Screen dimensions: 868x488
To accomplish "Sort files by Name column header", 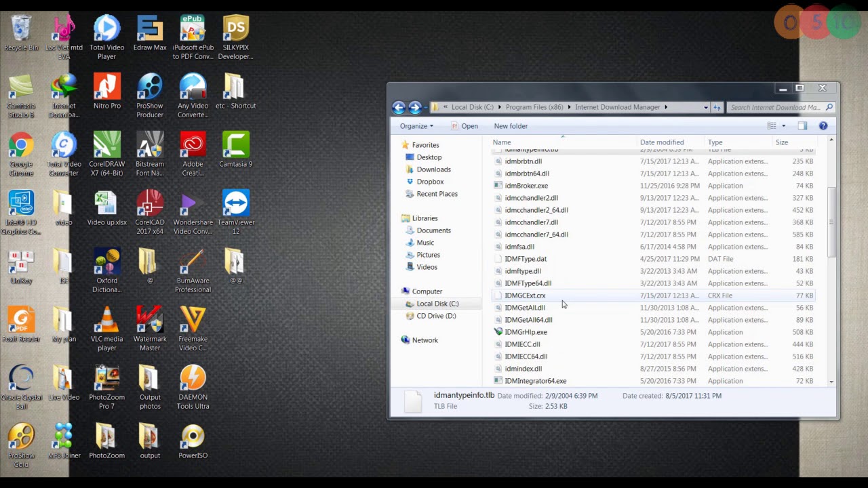I will coord(564,142).
